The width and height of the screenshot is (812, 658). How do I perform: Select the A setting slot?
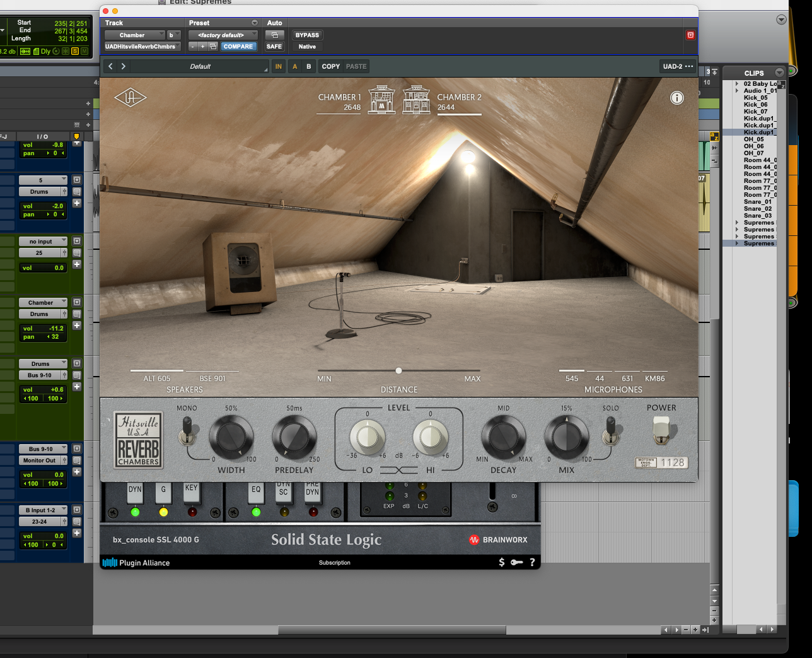294,66
